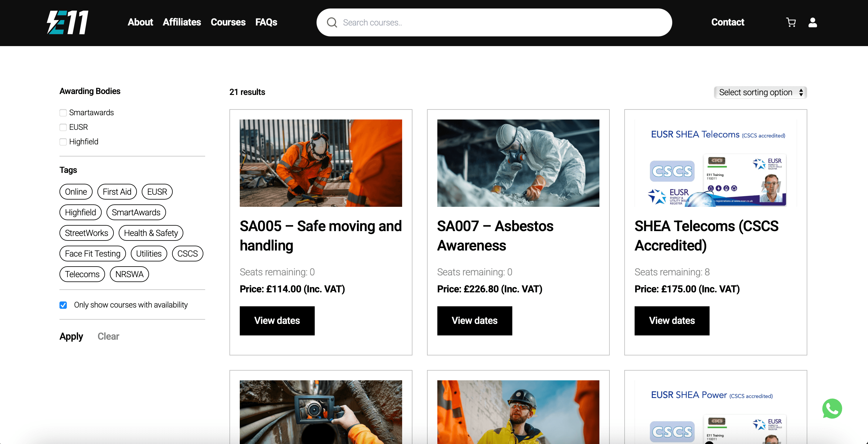Check the Highfield awarding body filter
Screen dimensions: 868x444
coord(63,142)
